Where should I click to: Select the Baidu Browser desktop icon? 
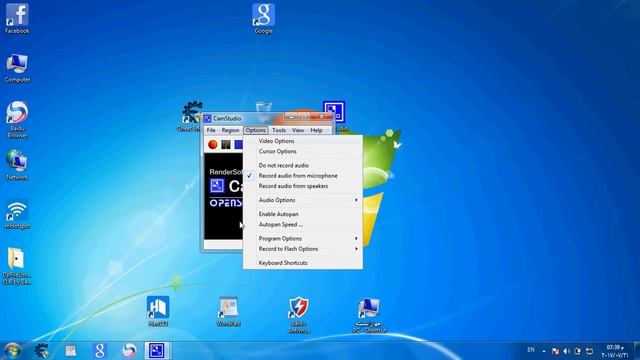[17, 119]
